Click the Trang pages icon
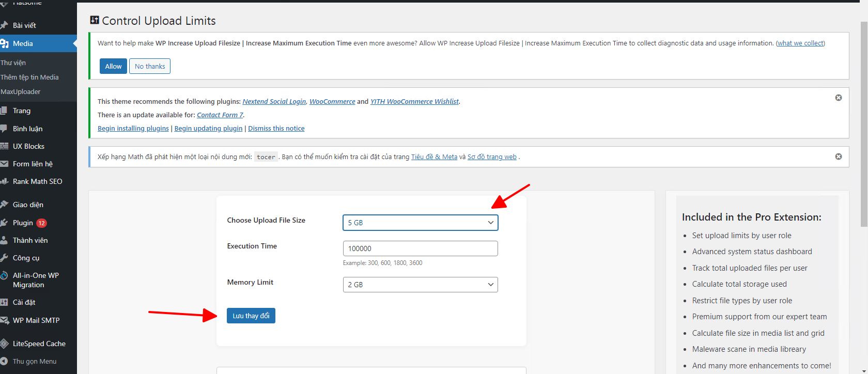 (x=4, y=111)
